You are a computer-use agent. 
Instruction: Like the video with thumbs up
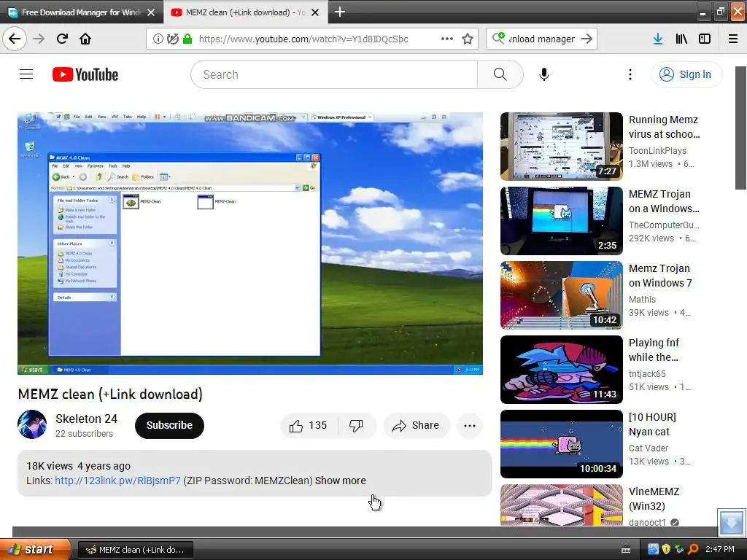pyautogui.click(x=309, y=425)
